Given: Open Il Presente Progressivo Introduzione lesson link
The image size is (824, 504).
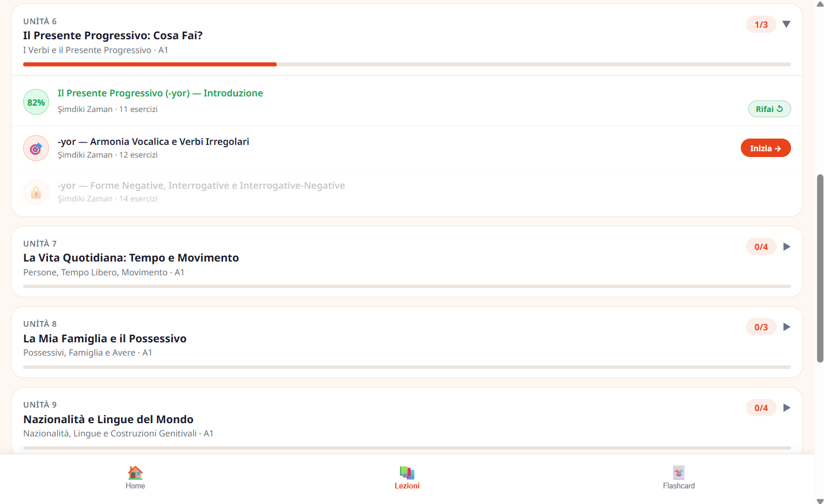Looking at the screenshot, I should pos(160,93).
